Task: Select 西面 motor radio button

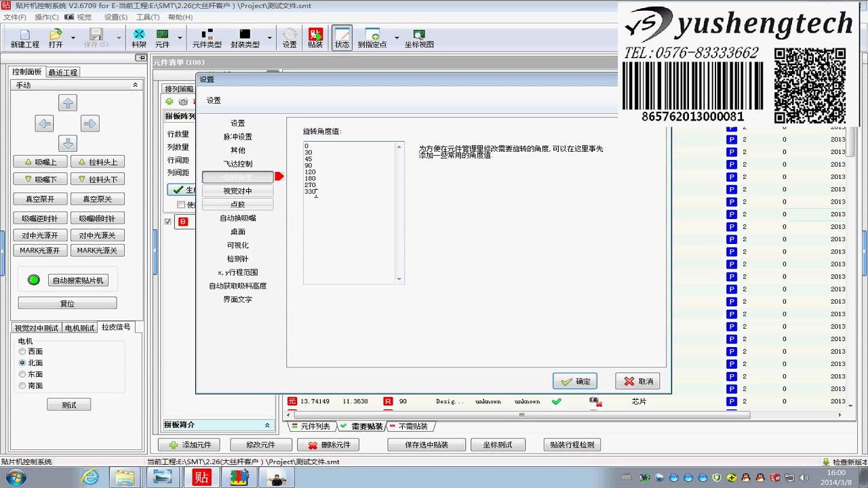Action: pos(22,352)
